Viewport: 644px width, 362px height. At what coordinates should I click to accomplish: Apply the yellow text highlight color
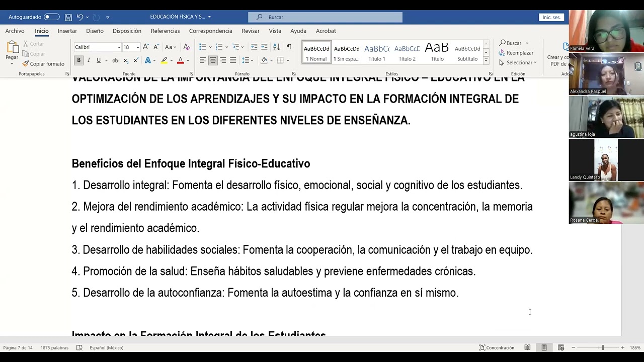pos(164,60)
